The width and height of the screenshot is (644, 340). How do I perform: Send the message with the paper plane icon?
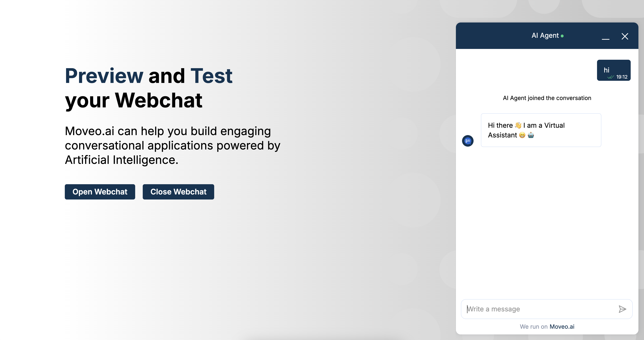tap(622, 309)
